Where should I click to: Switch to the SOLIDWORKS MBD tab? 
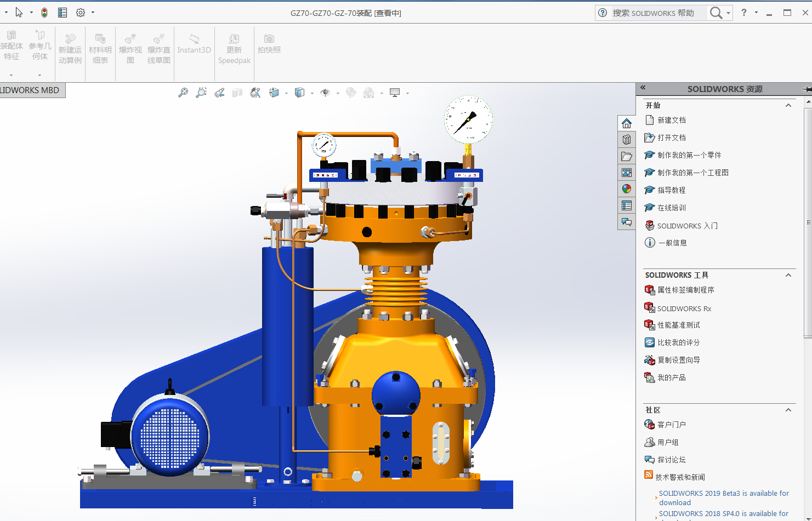[x=31, y=90]
